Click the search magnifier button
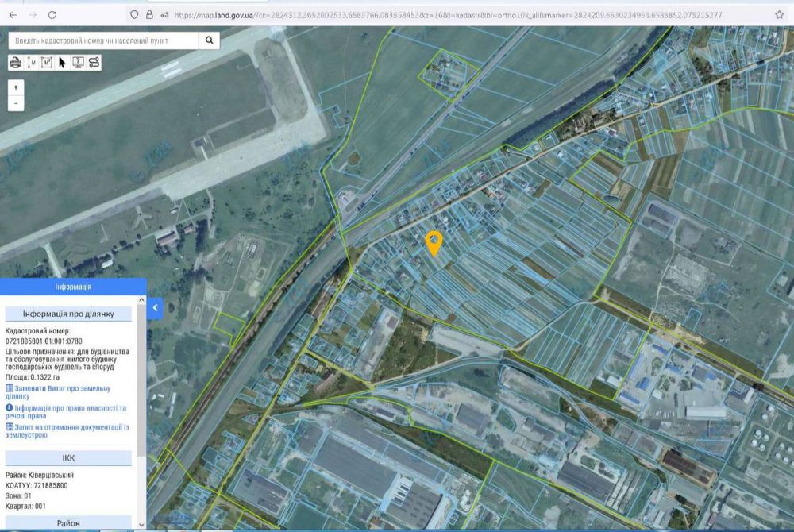Viewport: 794px width, 532px height. (x=209, y=40)
